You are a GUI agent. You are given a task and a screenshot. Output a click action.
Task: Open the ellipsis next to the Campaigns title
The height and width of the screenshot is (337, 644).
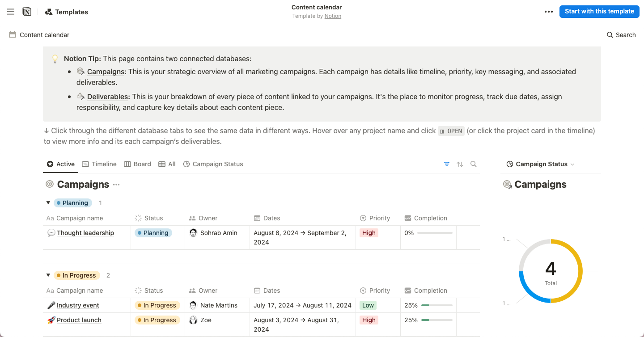[116, 185]
